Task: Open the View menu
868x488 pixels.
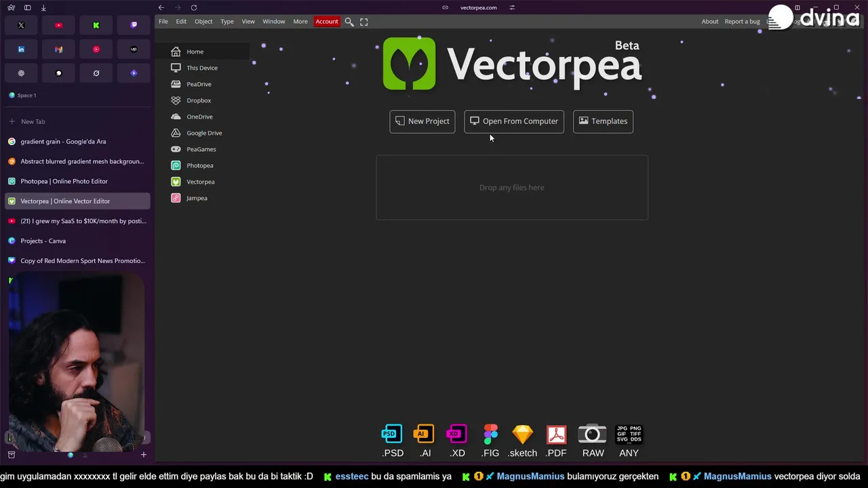Action: coord(248,22)
